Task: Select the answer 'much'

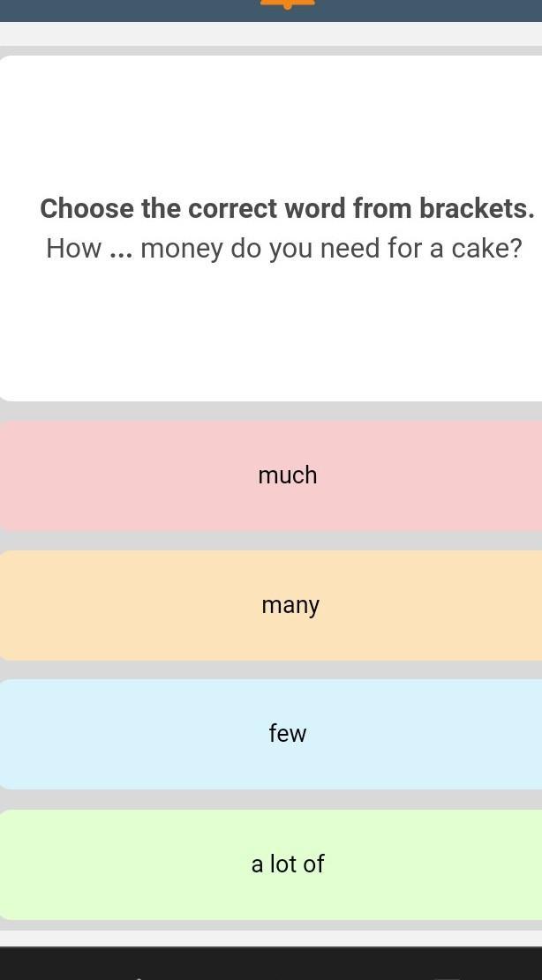Action: point(288,475)
